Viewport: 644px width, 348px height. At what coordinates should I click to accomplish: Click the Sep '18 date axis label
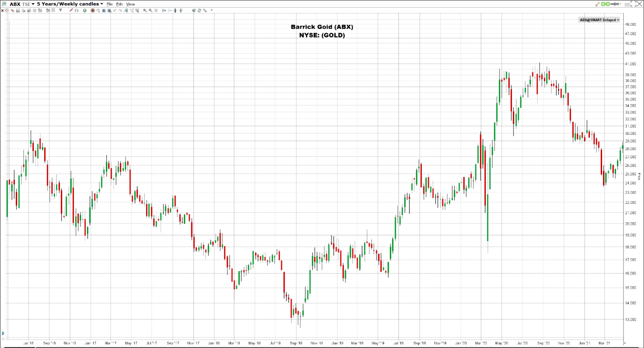click(297, 343)
